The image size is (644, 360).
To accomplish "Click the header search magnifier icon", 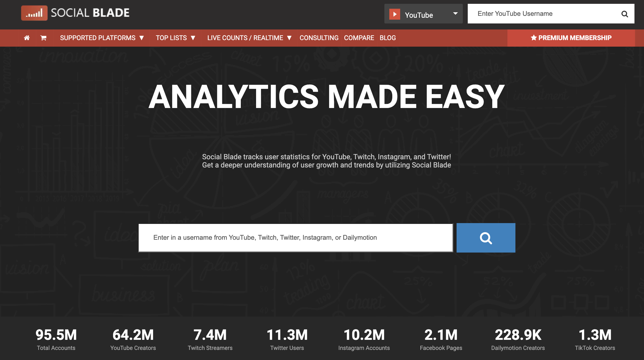I will click(624, 14).
